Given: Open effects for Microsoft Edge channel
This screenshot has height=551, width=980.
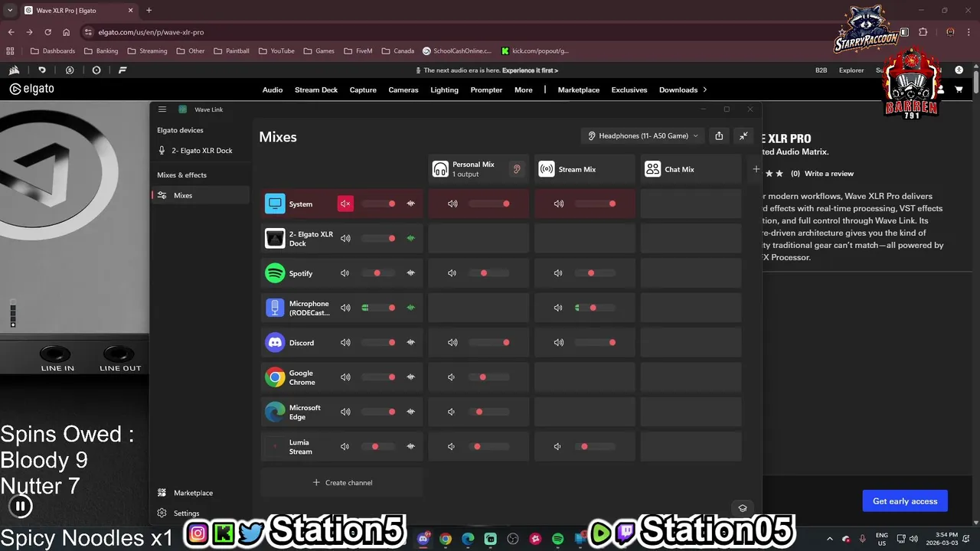Looking at the screenshot, I should pyautogui.click(x=411, y=412).
